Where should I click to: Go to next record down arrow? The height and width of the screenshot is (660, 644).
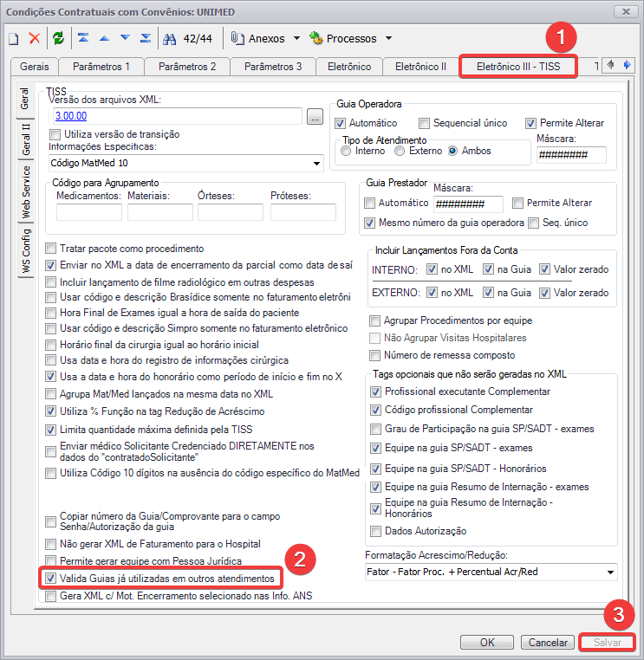click(125, 38)
